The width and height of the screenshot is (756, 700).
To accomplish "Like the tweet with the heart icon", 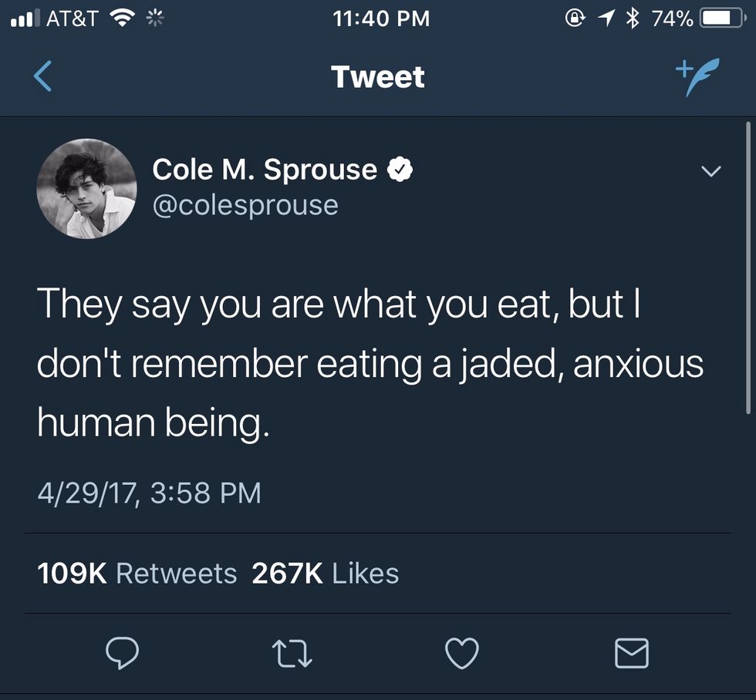I will pyautogui.click(x=463, y=654).
